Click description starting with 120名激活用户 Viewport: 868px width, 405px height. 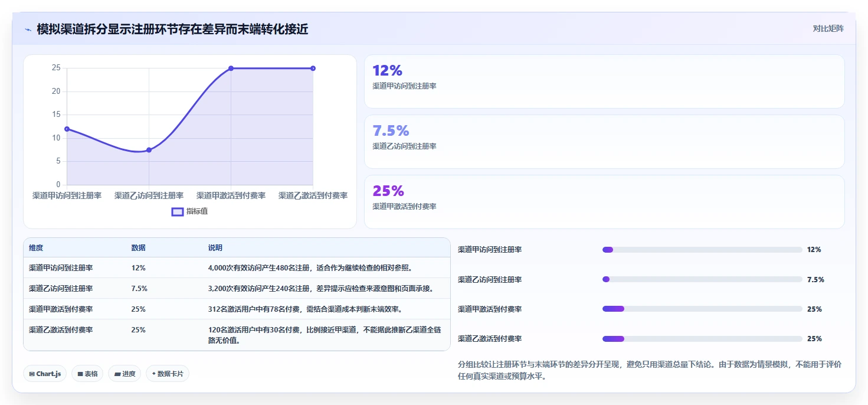(325, 335)
